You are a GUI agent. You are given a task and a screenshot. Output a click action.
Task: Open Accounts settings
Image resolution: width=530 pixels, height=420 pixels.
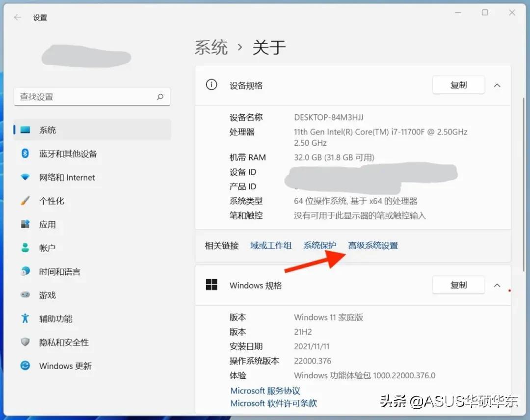pyautogui.click(x=47, y=248)
